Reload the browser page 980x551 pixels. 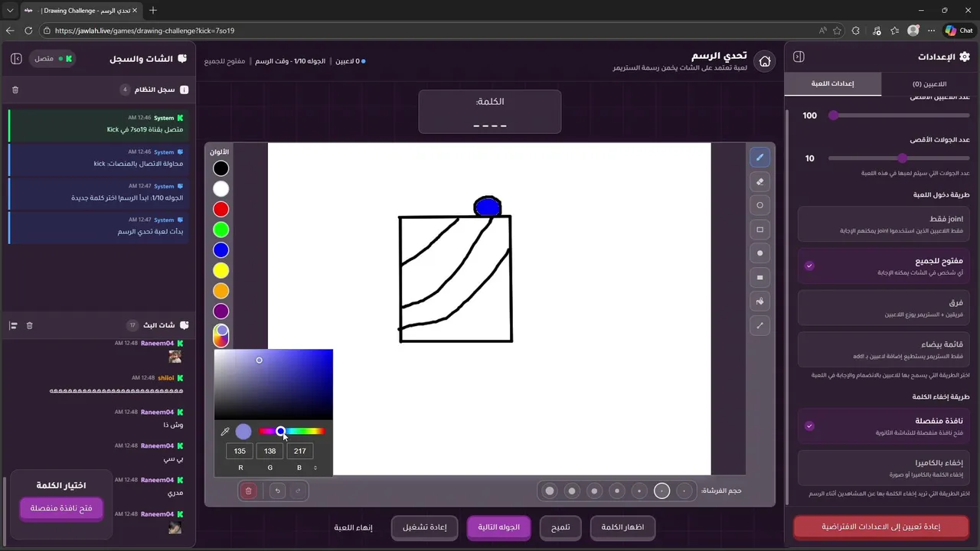tap(28, 31)
